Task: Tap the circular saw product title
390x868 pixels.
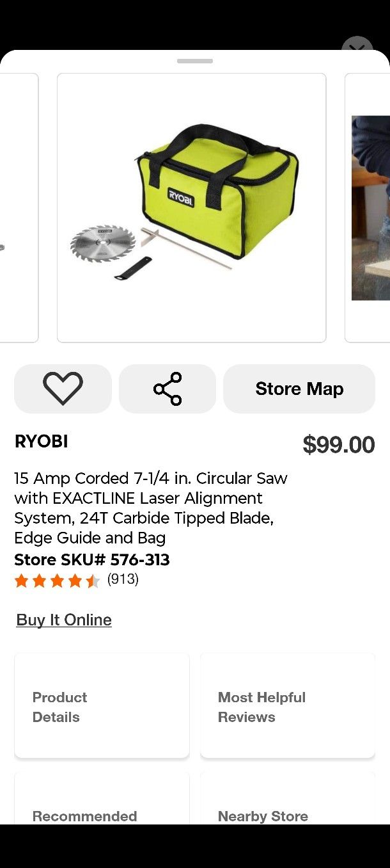Action: coord(151,508)
